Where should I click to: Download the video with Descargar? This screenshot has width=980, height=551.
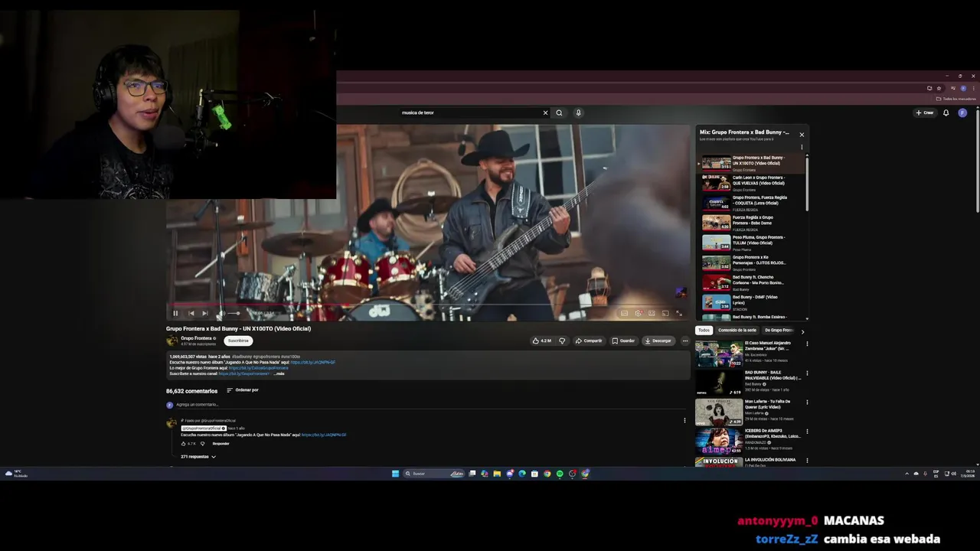click(658, 341)
